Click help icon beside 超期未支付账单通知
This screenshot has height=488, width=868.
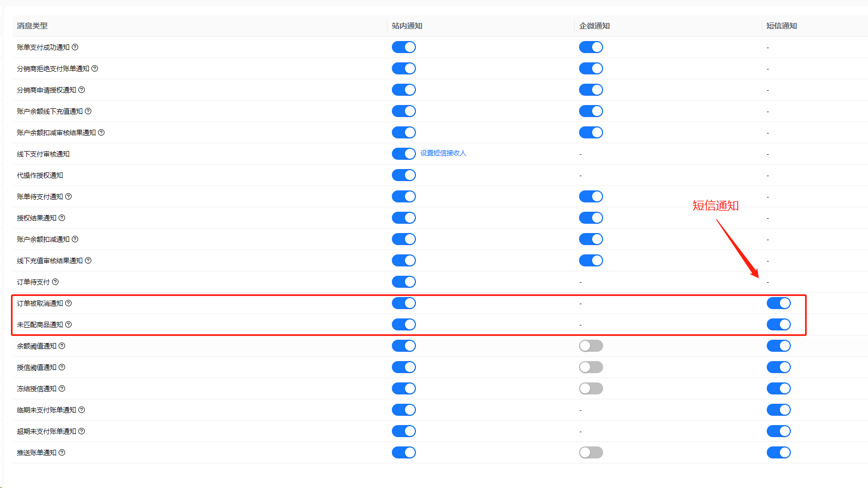(x=82, y=431)
